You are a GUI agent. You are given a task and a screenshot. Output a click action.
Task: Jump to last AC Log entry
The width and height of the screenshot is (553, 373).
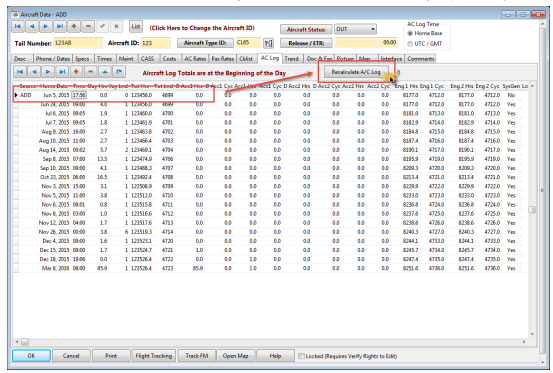coord(62,72)
